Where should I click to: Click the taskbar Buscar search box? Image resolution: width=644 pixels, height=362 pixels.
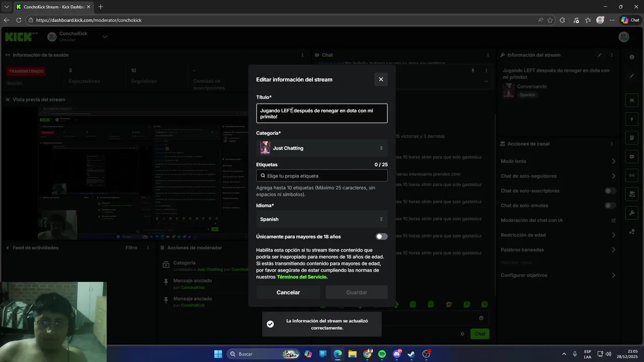coord(264,354)
